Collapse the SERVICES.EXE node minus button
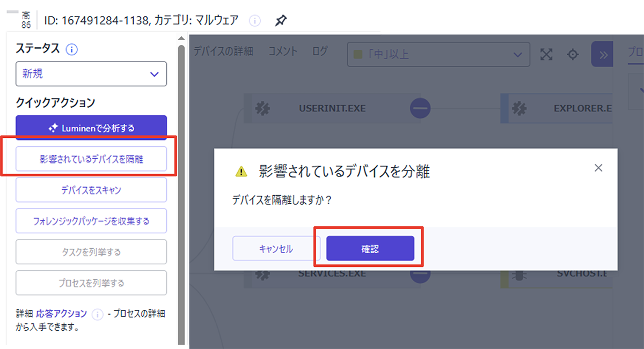The image size is (644, 349). pos(420,274)
